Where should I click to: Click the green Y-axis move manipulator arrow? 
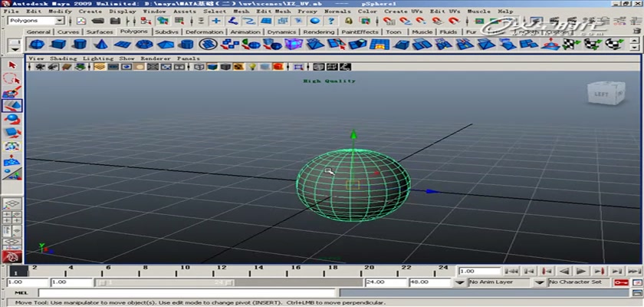(353, 136)
